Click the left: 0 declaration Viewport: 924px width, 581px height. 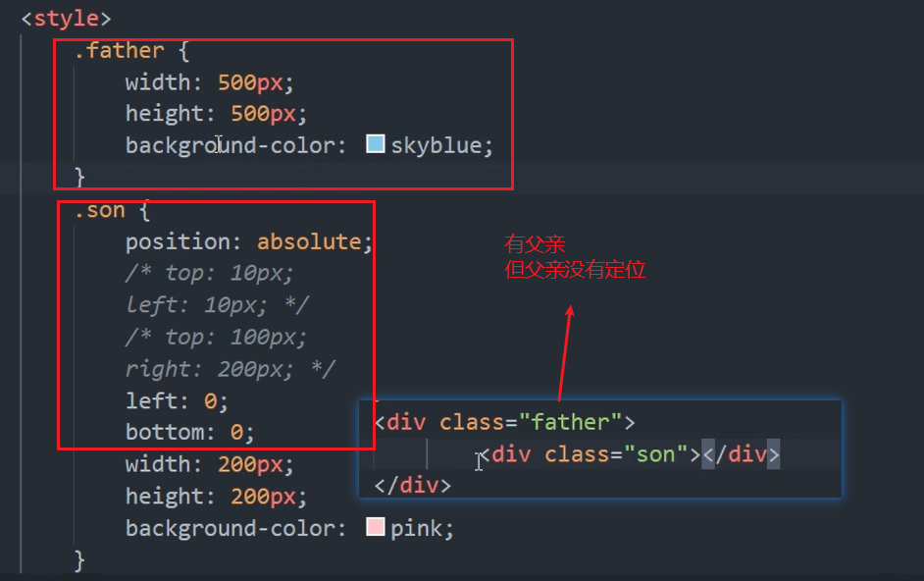[177, 401]
